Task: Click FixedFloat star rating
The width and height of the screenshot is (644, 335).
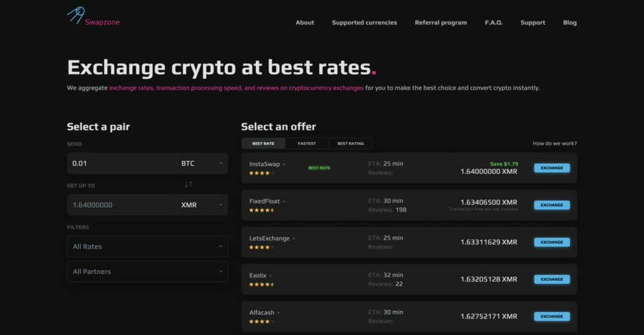Action: tap(262, 210)
